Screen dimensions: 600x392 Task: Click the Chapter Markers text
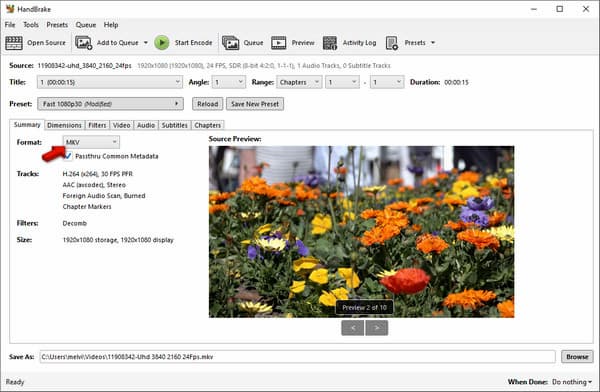(87, 206)
